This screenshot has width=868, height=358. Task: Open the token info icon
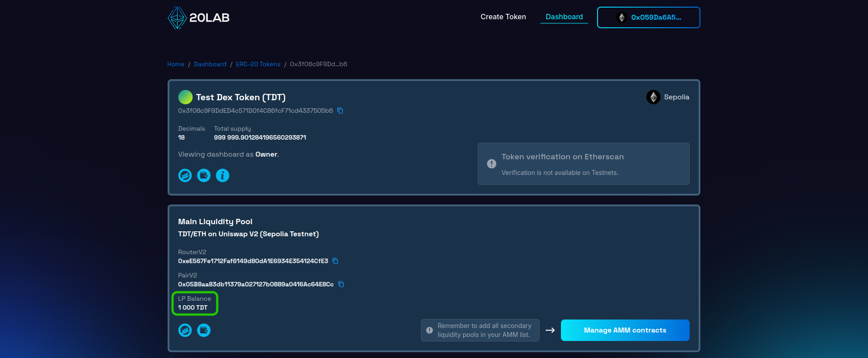[x=223, y=175]
